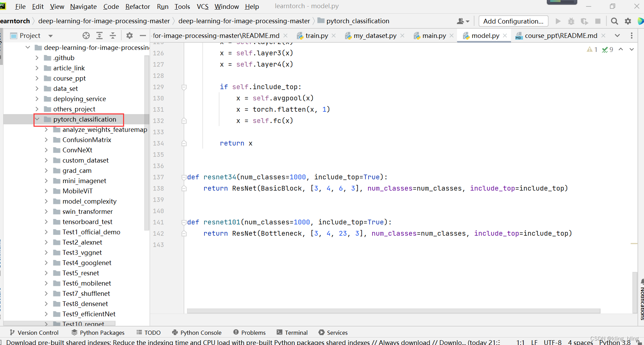Open editor tabs more-options kebab menu

coord(632,36)
